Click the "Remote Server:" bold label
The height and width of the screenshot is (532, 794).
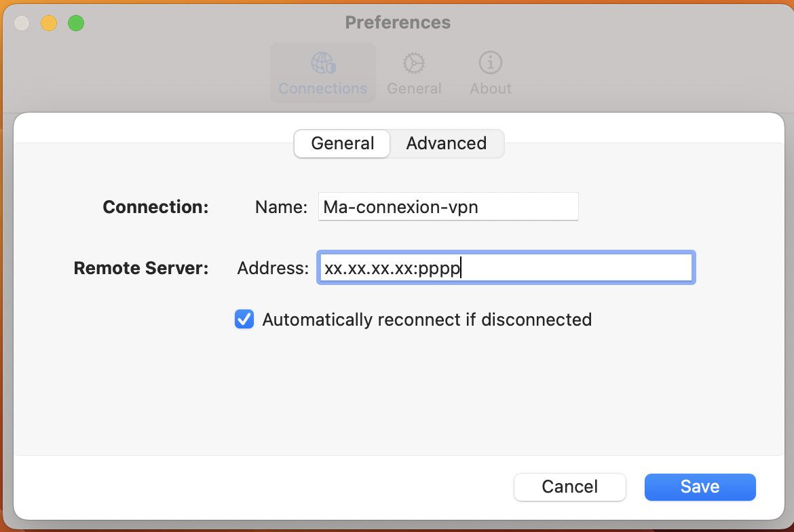[140, 268]
